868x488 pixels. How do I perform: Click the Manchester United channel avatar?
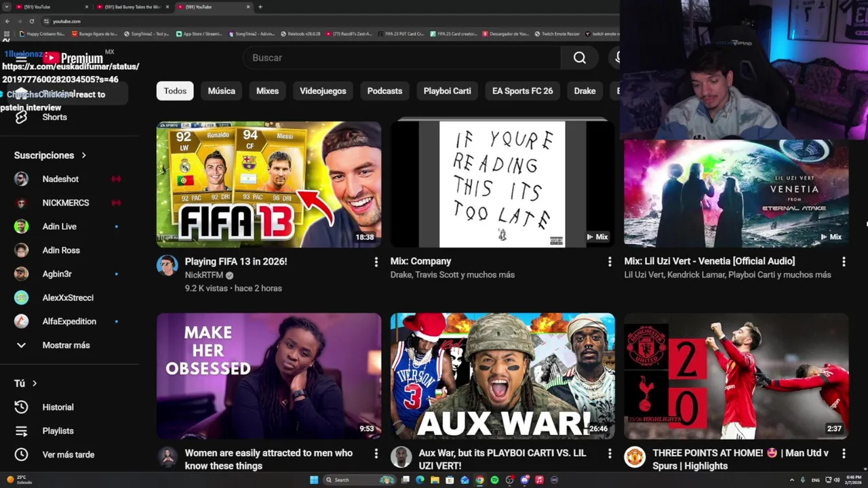(635, 457)
